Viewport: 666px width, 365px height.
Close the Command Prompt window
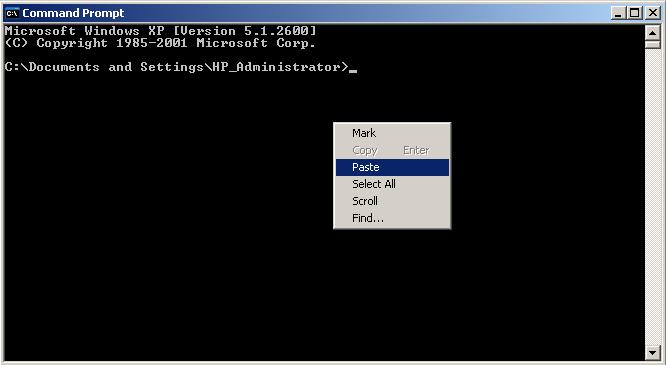[652, 13]
